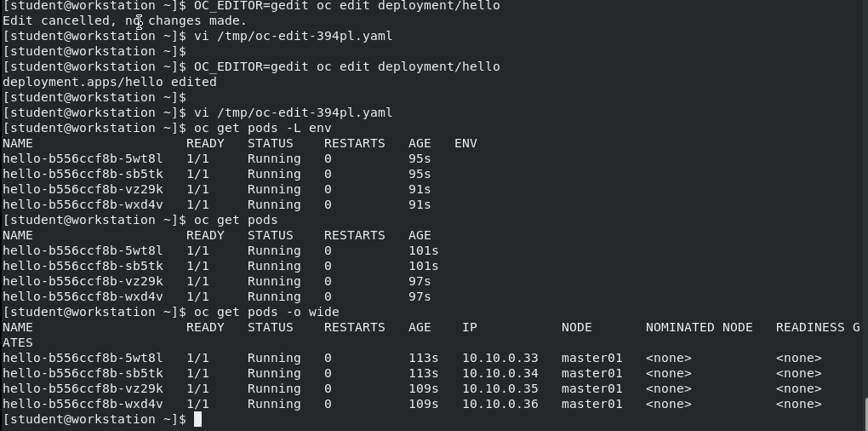Click the 'oc get pods -L env' command
Viewport: 868px width, 431px height.
point(262,128)
